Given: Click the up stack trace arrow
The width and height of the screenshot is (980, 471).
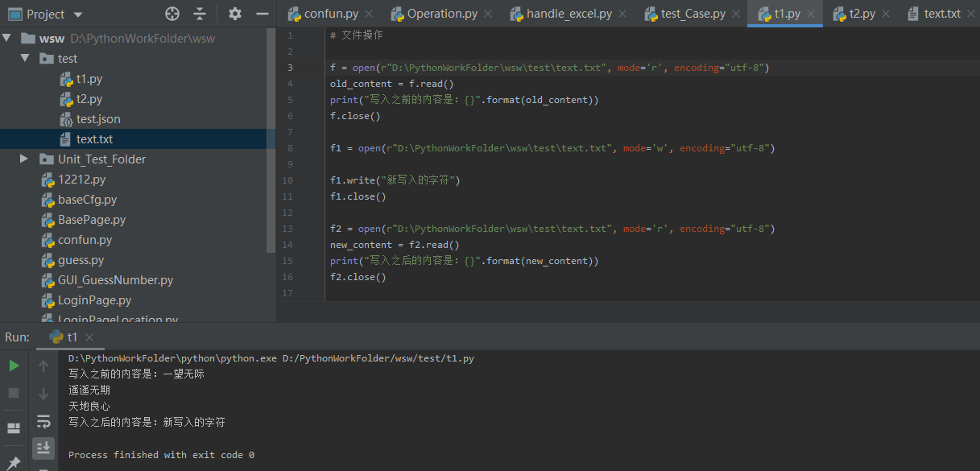Looking at the screenshot, I should point(43,366).
